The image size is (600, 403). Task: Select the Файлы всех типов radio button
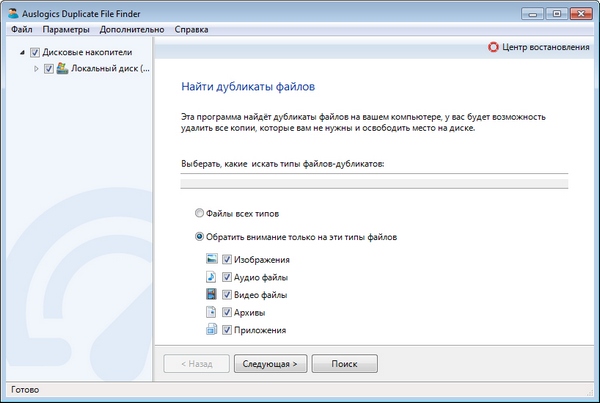click(x=200, y=213)
